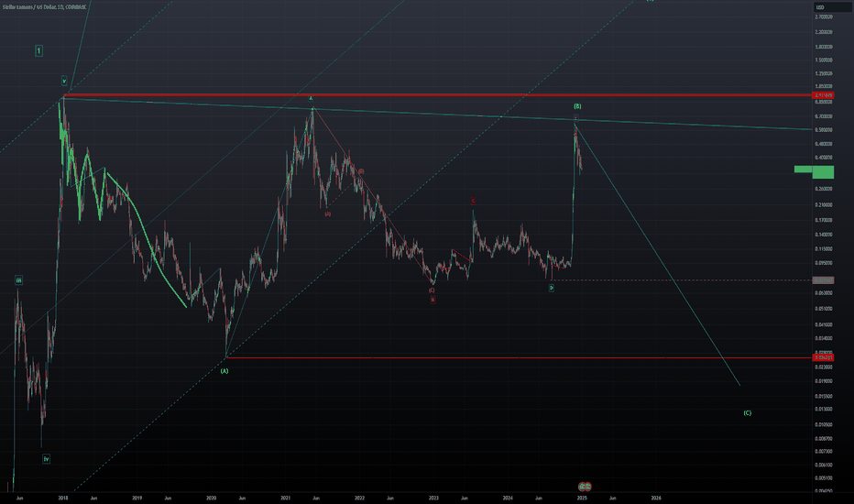854x504 pixels.
Task: Select the green (C) wave label
Action: click(x=748, y=413)
